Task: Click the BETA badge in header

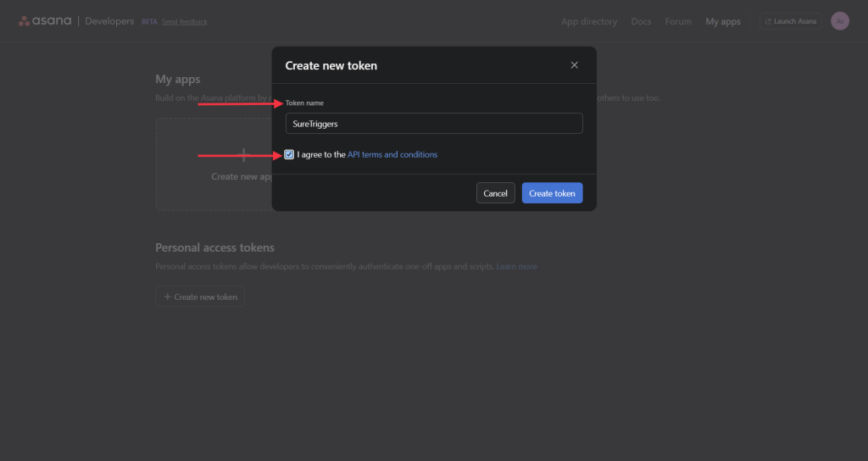Action: pos(149,22)
